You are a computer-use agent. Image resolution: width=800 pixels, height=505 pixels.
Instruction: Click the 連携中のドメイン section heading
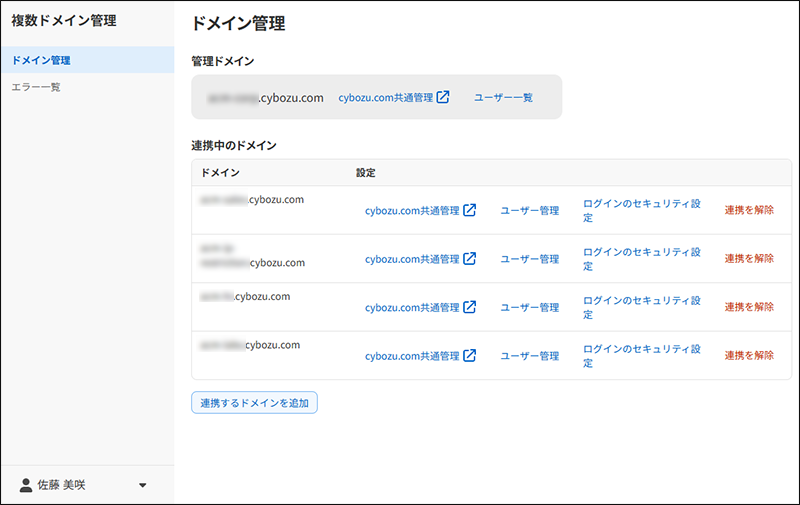[234, 146]
